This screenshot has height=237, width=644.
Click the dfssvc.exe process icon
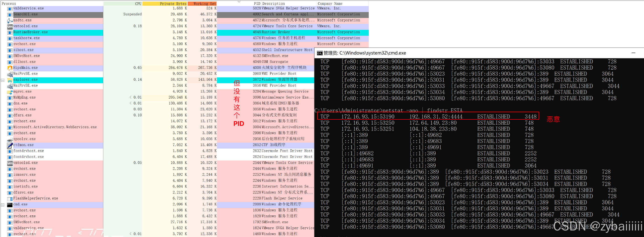coord(10,193)
